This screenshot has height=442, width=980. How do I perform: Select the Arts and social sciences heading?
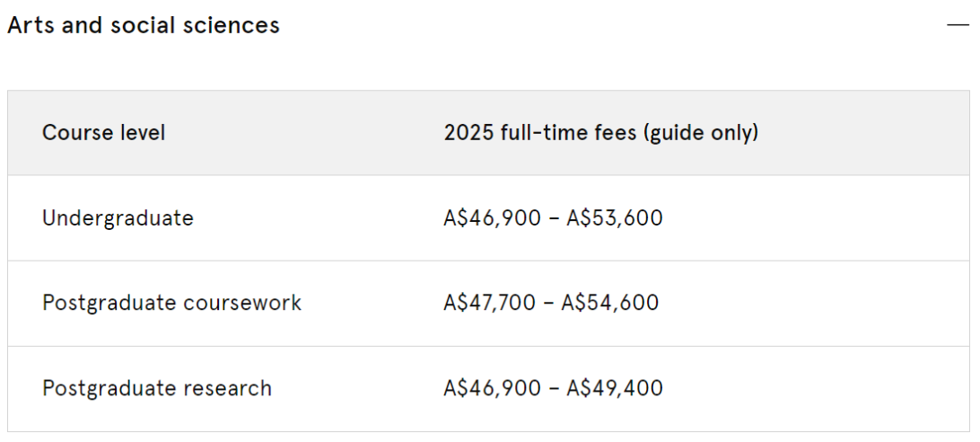143,25
